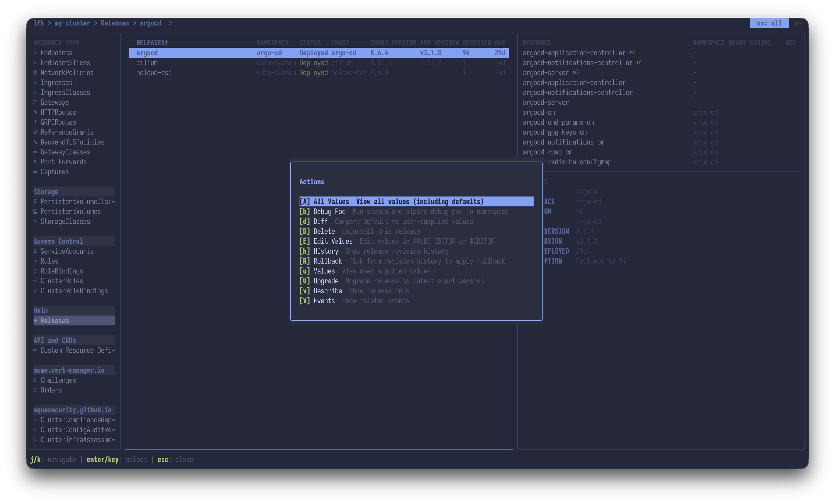
Task: Select the All Values action
Action: 416,201
